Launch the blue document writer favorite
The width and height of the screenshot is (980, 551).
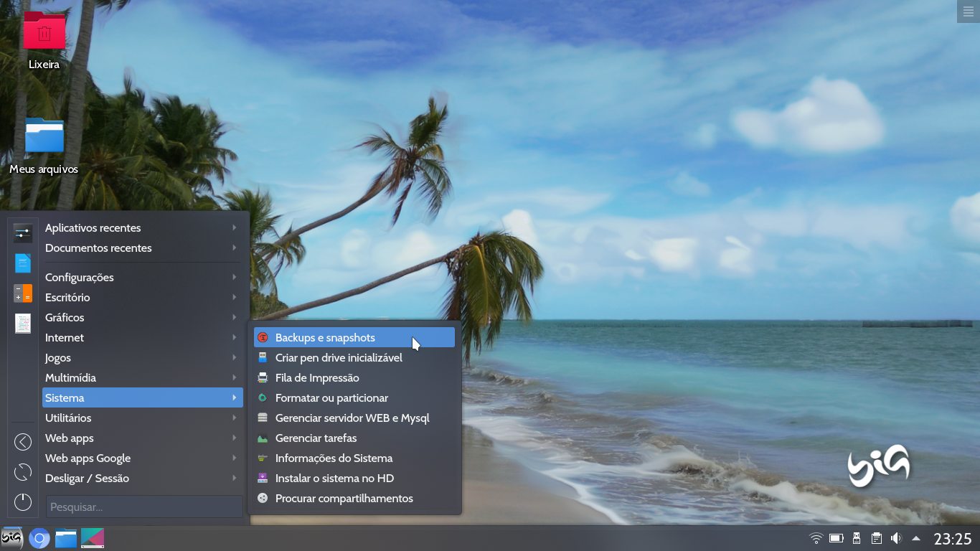point(23,263)
